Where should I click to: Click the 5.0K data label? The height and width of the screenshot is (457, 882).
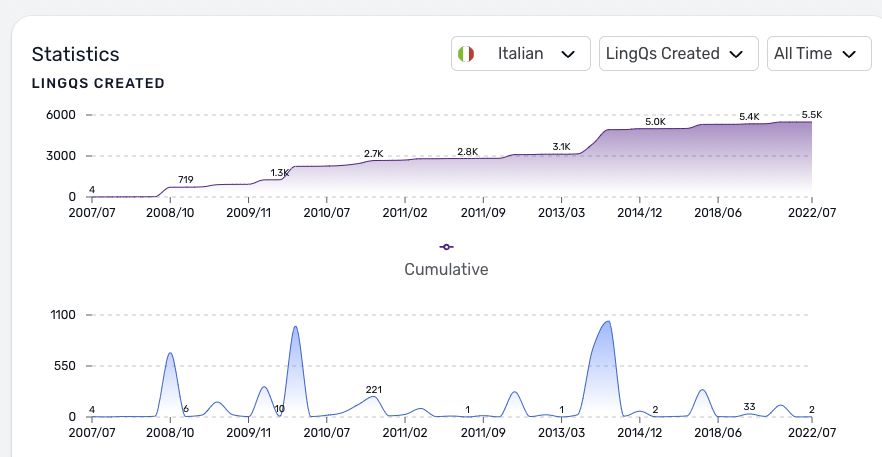point(655,122)
